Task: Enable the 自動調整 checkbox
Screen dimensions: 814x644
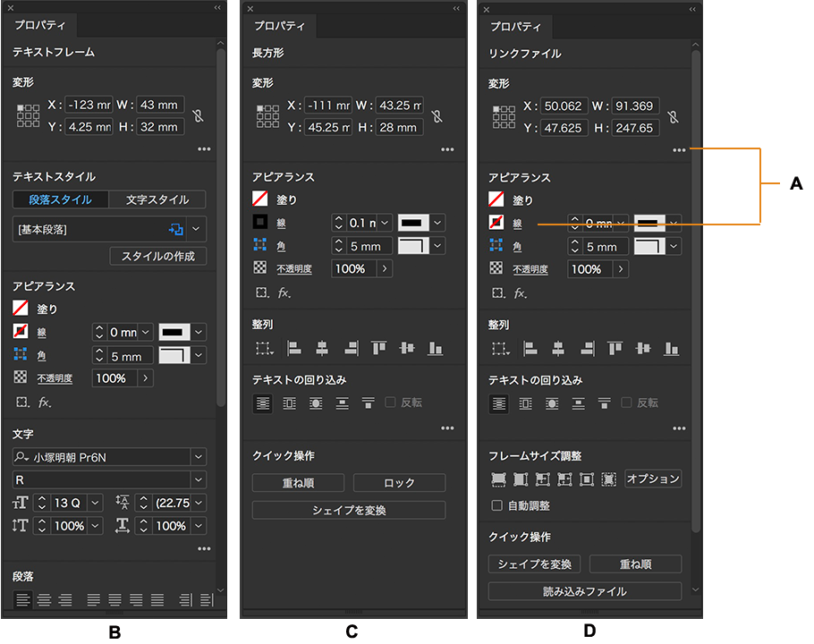Action: pyautogui.click(x=497, y=505)
